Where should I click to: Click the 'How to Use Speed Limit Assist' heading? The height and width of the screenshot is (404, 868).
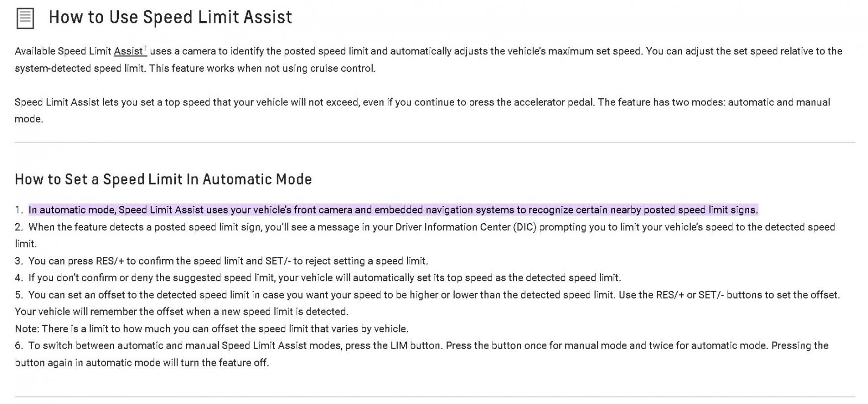(x=170, y=17)
